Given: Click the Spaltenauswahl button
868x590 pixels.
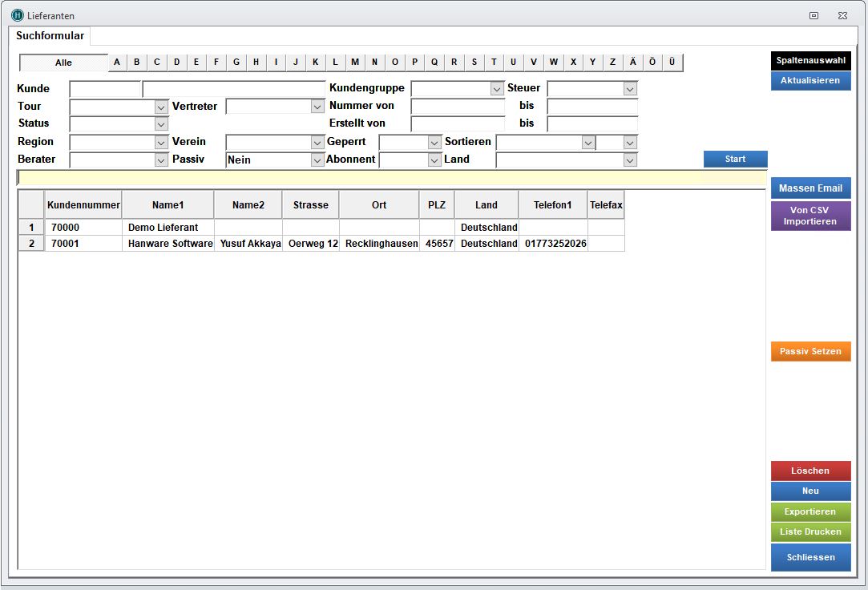Looking at the screenshot, I should click(810, 60).
